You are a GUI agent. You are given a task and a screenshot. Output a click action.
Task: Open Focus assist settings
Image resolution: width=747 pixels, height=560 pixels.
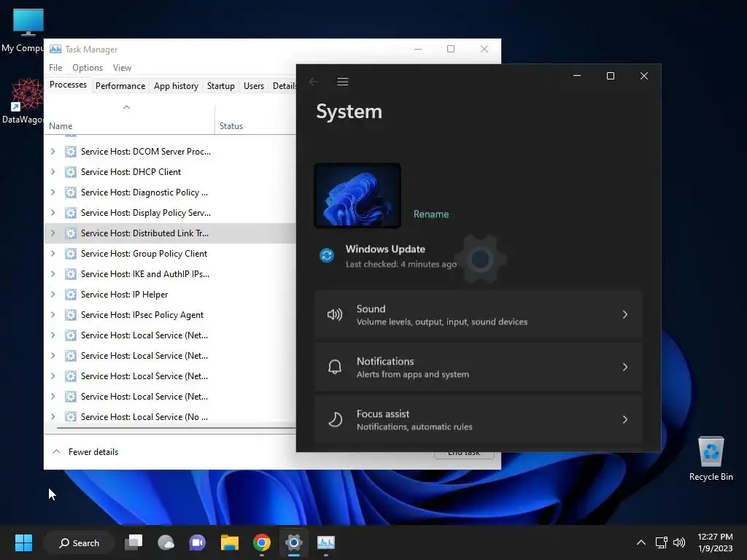479,419
